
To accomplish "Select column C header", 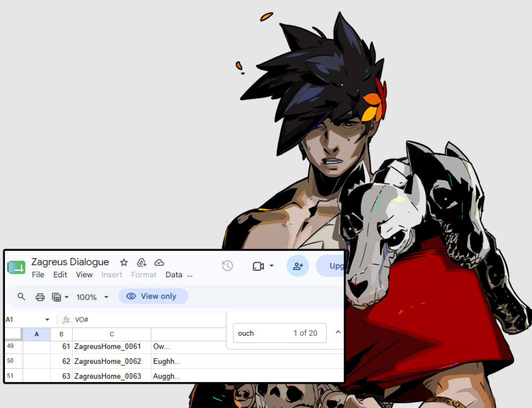I will [x=112, y=334].
